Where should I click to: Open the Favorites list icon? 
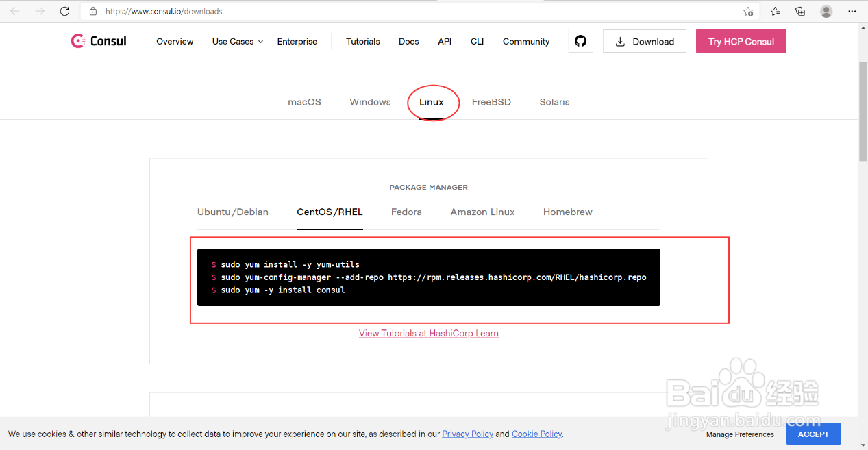[x=775, y=11]
